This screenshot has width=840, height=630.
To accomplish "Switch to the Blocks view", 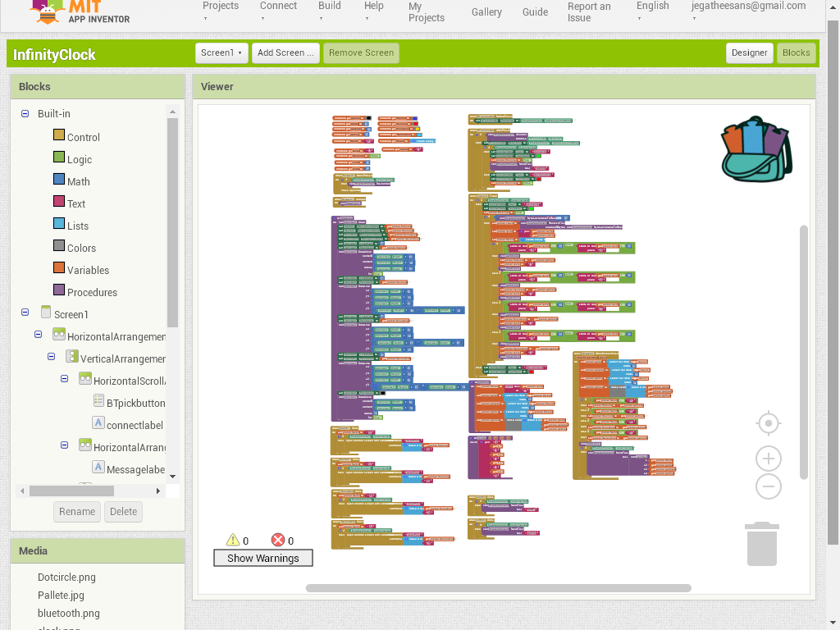I will [x=796, y=52].
